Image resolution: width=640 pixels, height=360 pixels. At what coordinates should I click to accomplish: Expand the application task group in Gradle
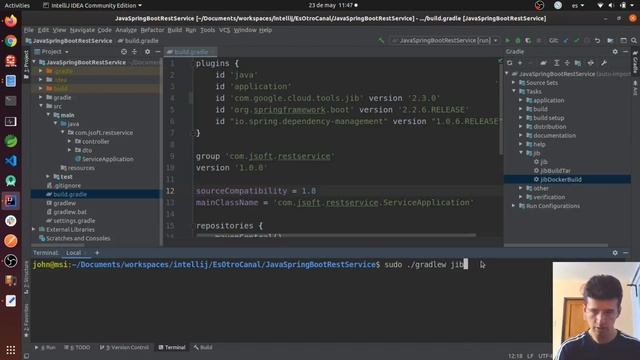[521, 100]
